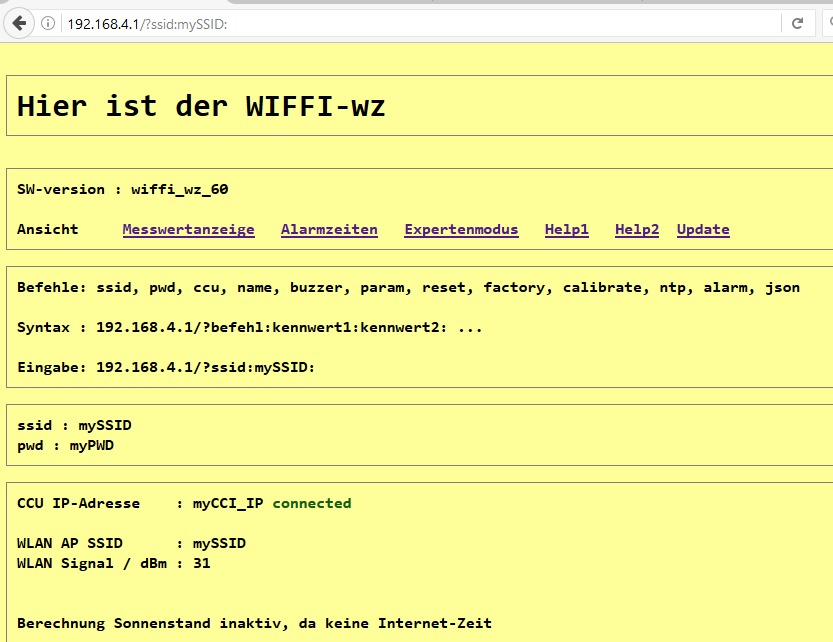The image size is (833, 642).
Task: Click the 'Befehle:' command list line
Action: pyautogui.click(x=409, y=288)
